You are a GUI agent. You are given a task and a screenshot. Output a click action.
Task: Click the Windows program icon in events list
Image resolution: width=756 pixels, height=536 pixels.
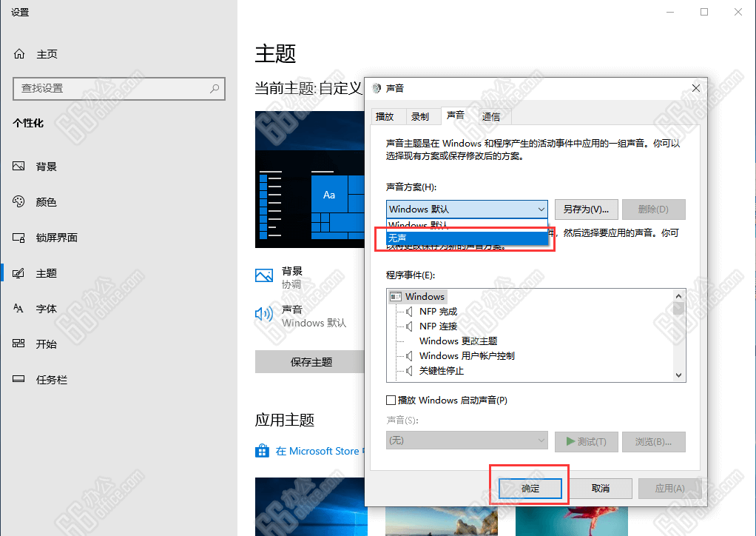[396, 297]
